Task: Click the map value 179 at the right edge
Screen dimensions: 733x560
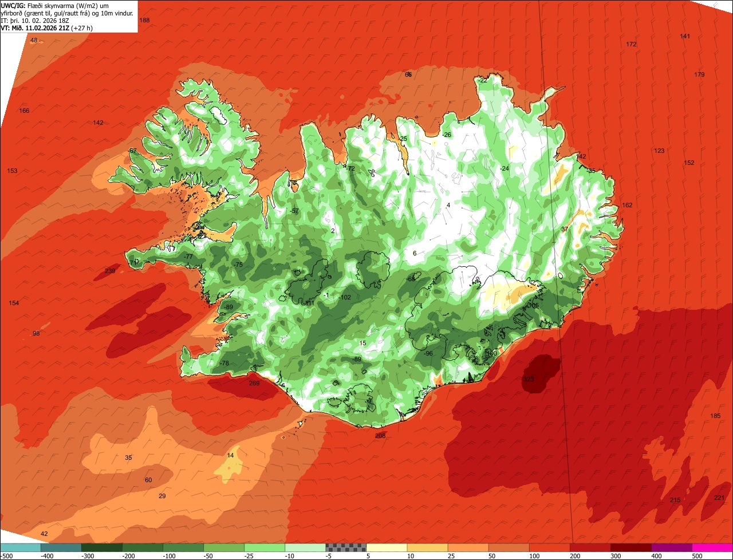Action: [x=699, y=74]
